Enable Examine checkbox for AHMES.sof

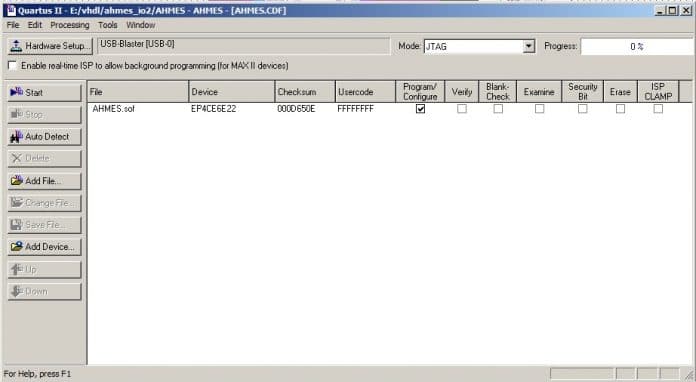click(539, 109)
